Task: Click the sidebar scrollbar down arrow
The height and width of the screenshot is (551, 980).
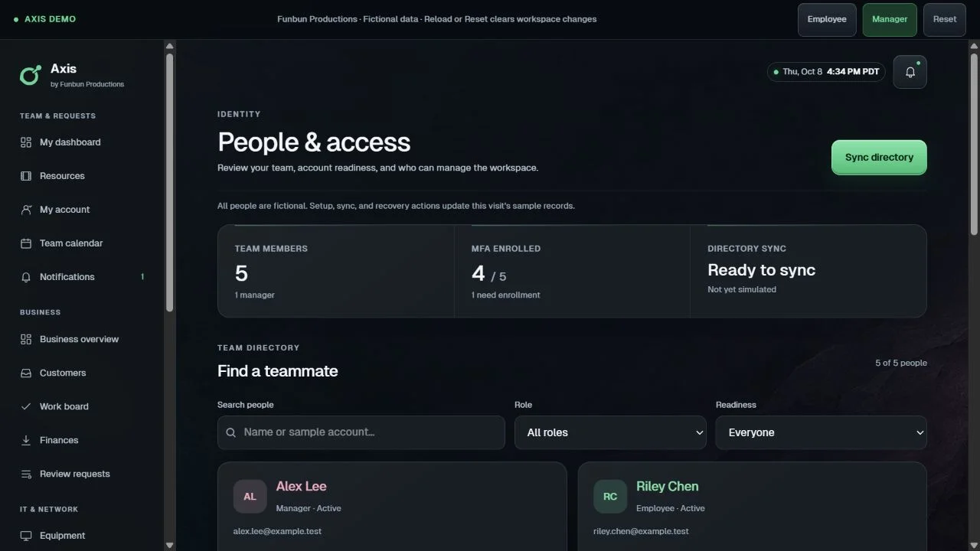Action: [x=169, y=545]
